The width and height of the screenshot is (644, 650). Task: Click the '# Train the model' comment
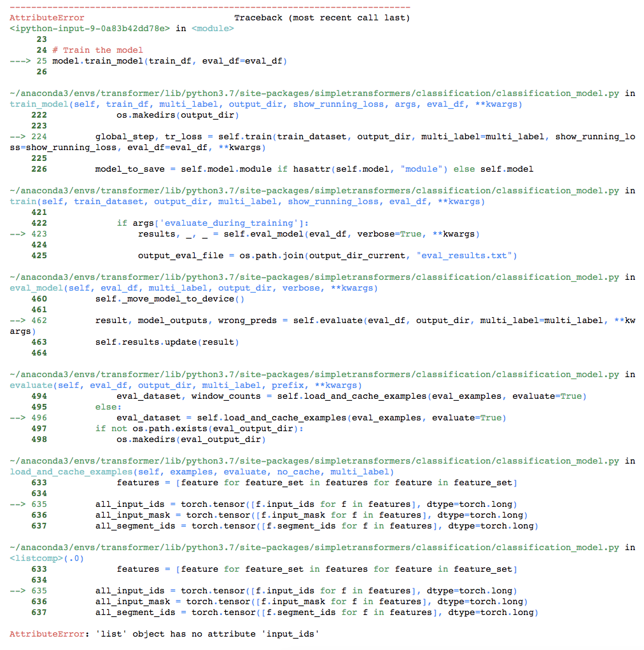point(97,50)
